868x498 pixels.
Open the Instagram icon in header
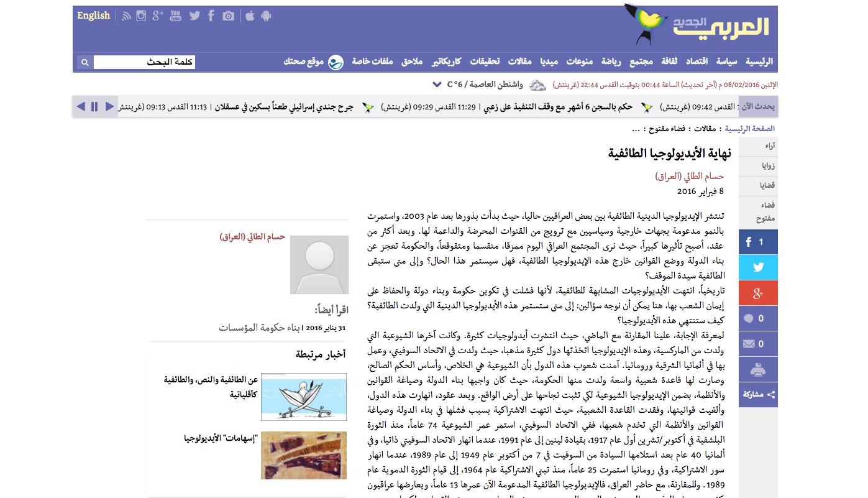tap(141, 16)
